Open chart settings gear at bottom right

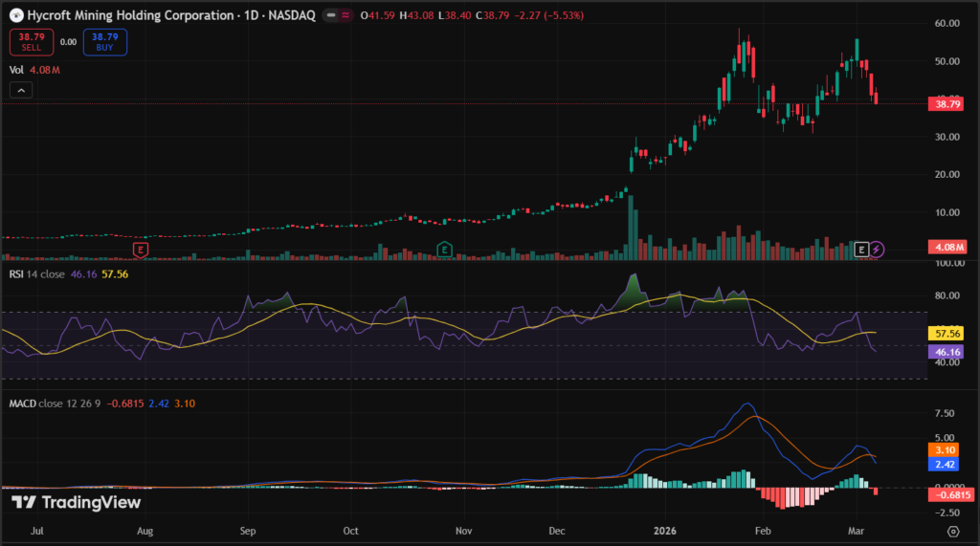(x=953, y=531)
